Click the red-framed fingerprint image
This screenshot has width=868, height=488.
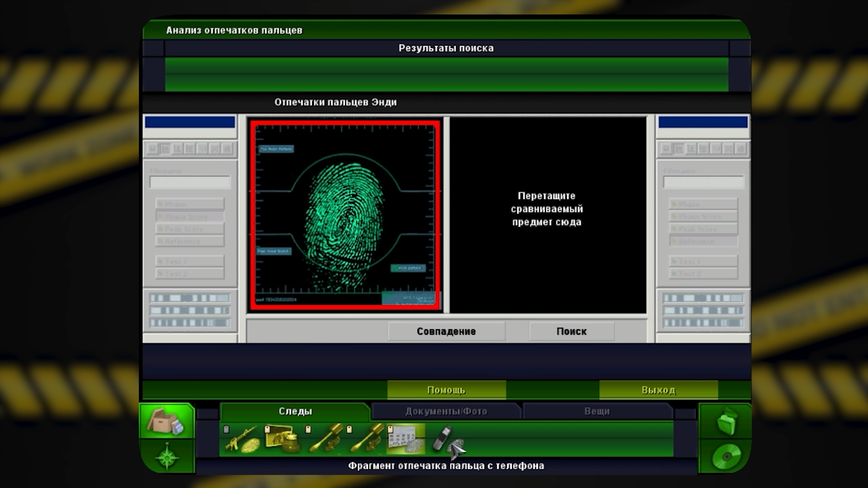(x=345, y=215)
